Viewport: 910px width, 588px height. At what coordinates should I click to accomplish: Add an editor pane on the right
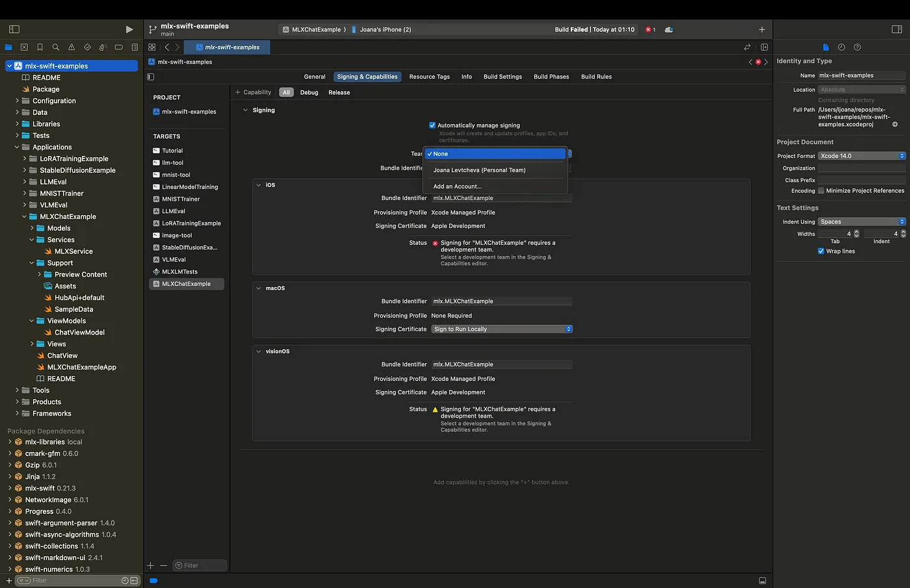click(764, 47)
